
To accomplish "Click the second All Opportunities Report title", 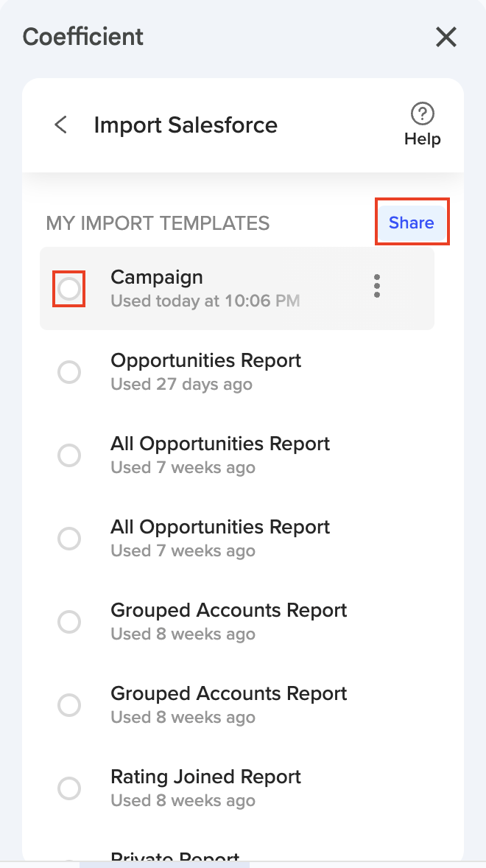I will coord(219,528).
